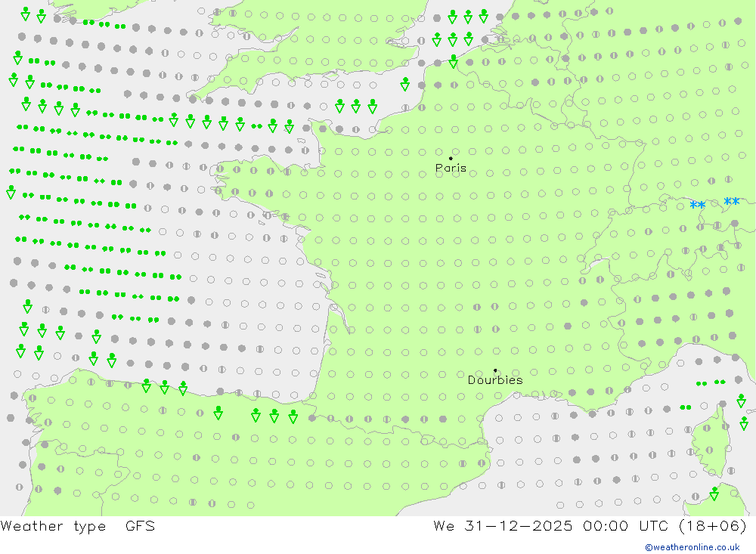
Task: Select the upper shower symbol east of Corsica
Action: click(x=742, y=401)
